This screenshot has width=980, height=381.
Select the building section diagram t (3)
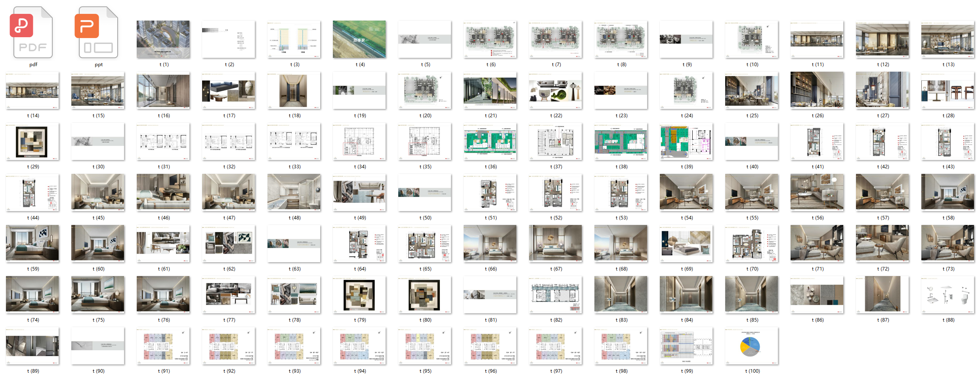(294, 39)
